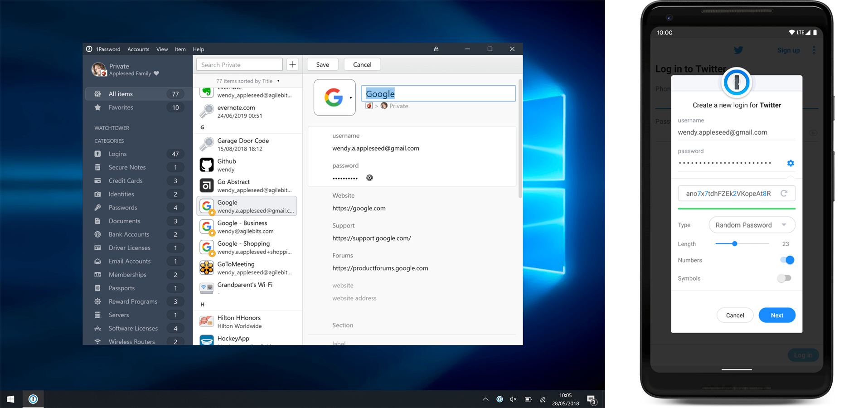
Task: Click the Save button
Action: tap(322, 64)
